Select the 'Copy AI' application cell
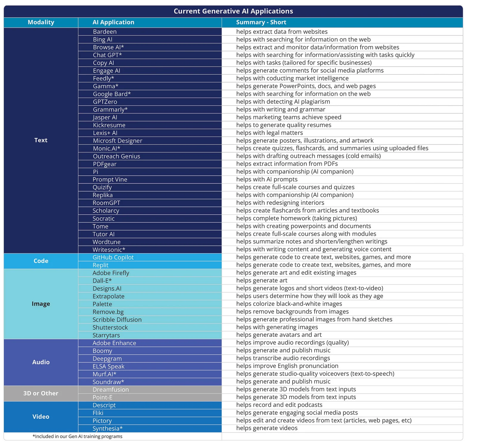This screenshot has width=477, height=448. [150, 63]
